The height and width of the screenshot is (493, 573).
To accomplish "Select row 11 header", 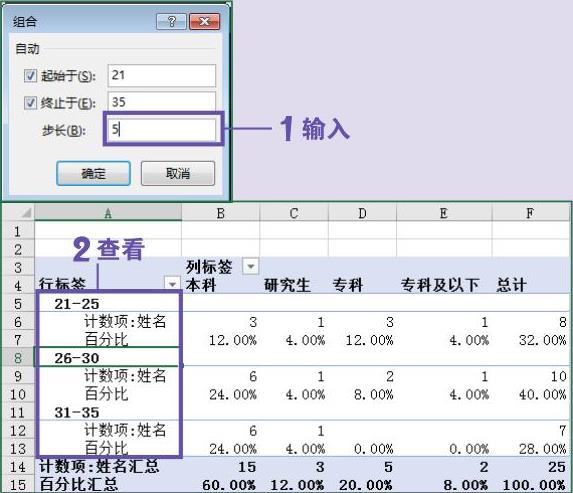I will coord(18,412).
